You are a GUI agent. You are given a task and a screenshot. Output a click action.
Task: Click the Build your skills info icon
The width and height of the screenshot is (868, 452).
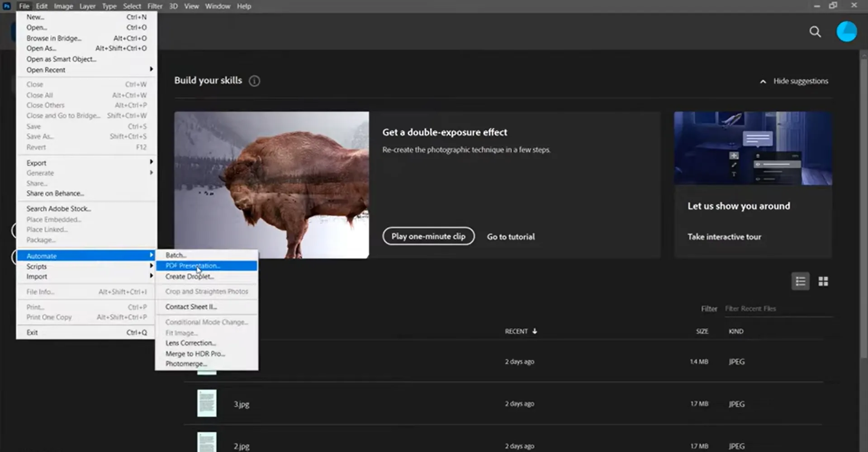(x=254, y=81)
